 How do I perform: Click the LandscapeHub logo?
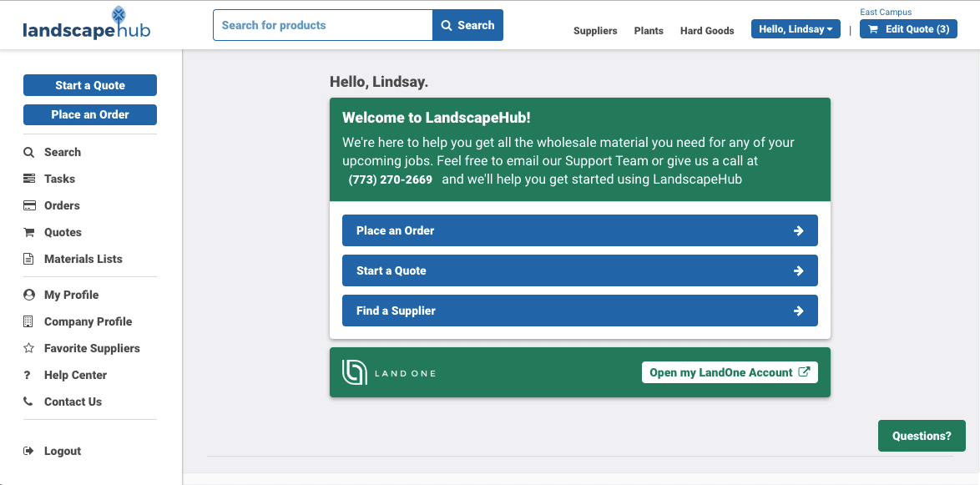(86, 23)
